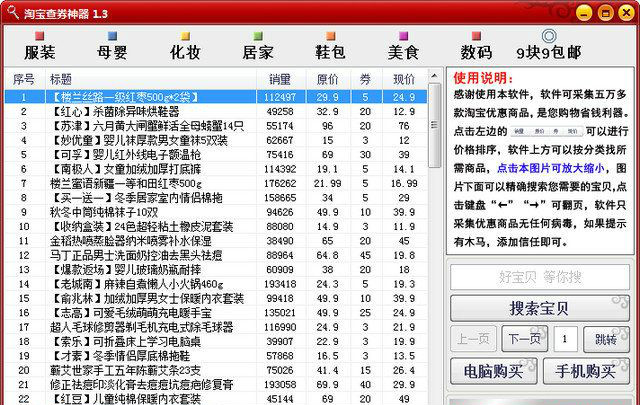Select row 【才素】冬季情侣厚底棉拖鞋
This screenshot has width=640, height=405.
(216, 356)
